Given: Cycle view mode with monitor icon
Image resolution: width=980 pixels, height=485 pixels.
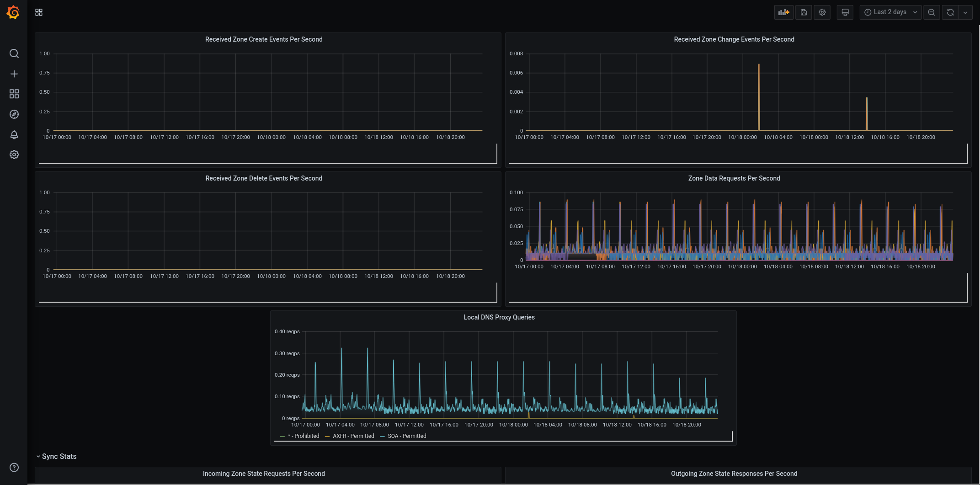Looking at the screenshot, I should (x=845, y=12).
